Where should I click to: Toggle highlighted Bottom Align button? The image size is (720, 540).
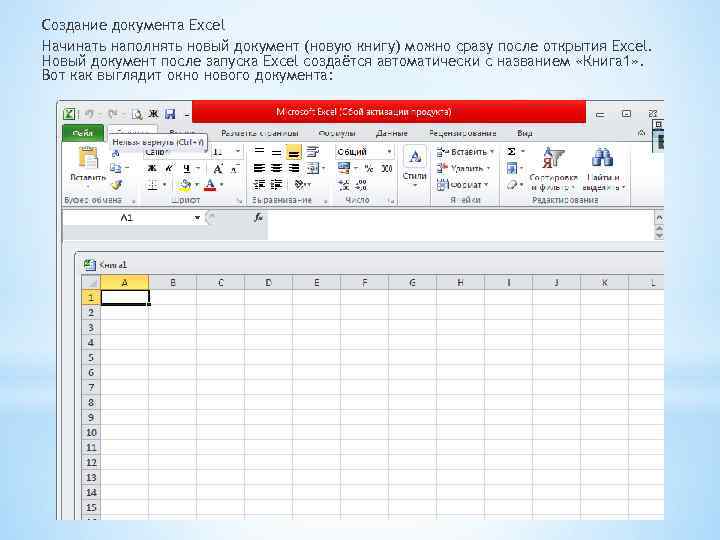coord(293,152)
